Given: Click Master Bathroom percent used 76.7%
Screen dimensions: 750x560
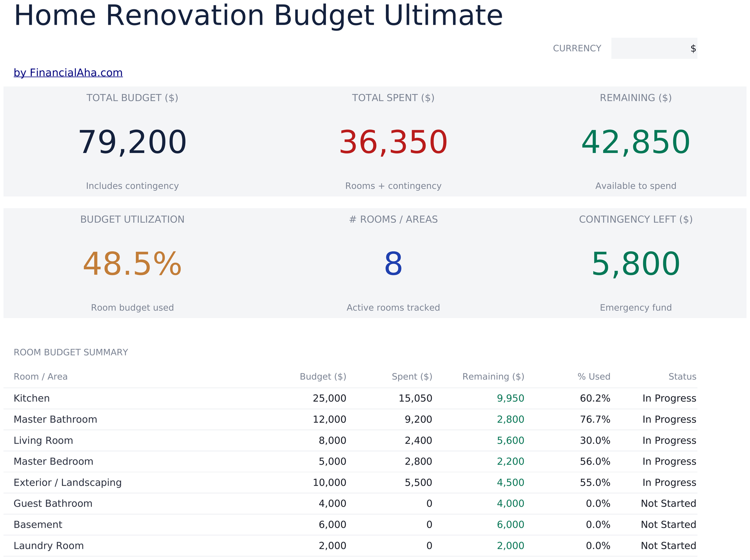Looking at the screenshot, I should 595,419.
